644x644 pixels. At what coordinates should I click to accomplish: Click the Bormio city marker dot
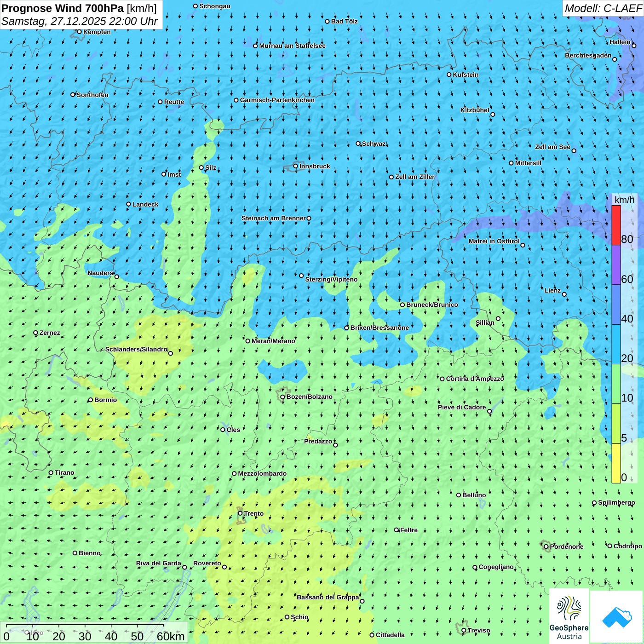coord(91,400)
